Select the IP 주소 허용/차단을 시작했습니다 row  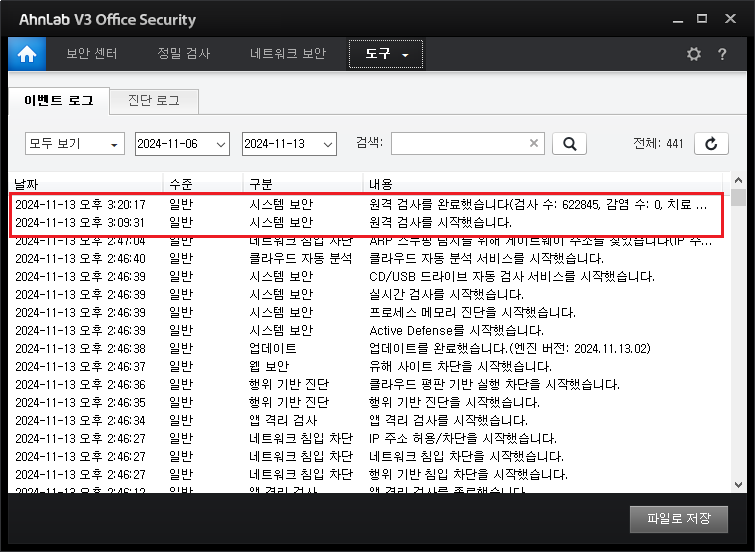pos(366,438)
